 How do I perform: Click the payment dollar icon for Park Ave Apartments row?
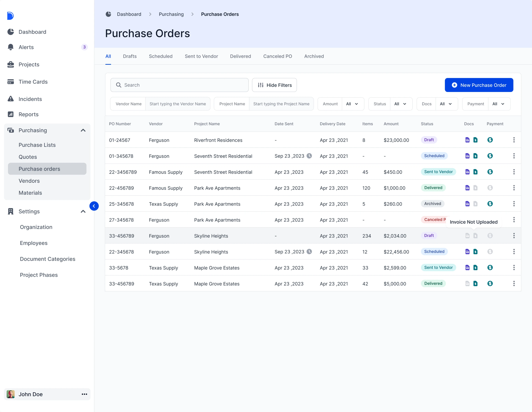[490, 188]
